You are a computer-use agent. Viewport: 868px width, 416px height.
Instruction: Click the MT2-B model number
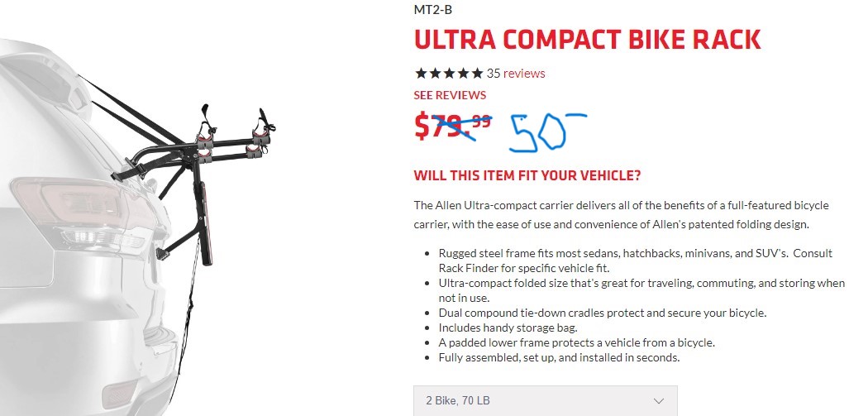(432, 11)
